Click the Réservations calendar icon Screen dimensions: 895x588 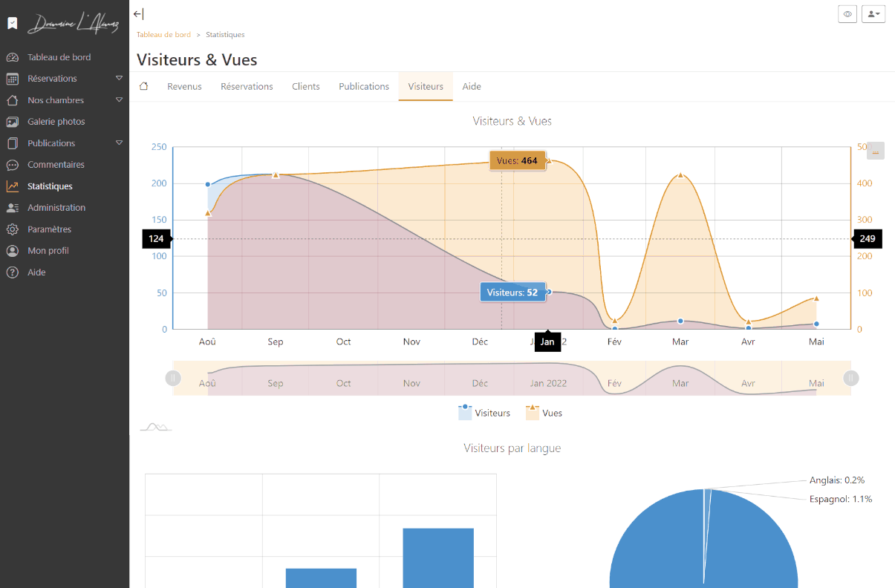pyautogui.click(x=12, y=79)
